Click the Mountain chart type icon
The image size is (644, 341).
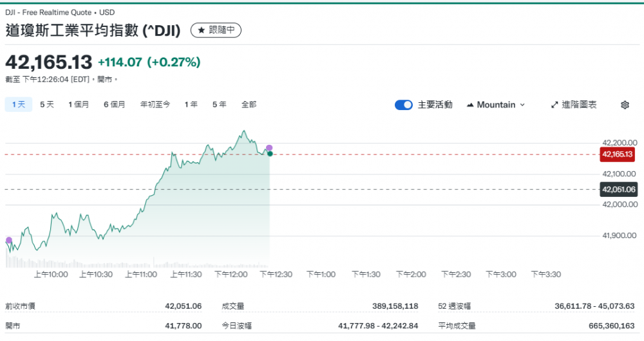pos(470,105)
